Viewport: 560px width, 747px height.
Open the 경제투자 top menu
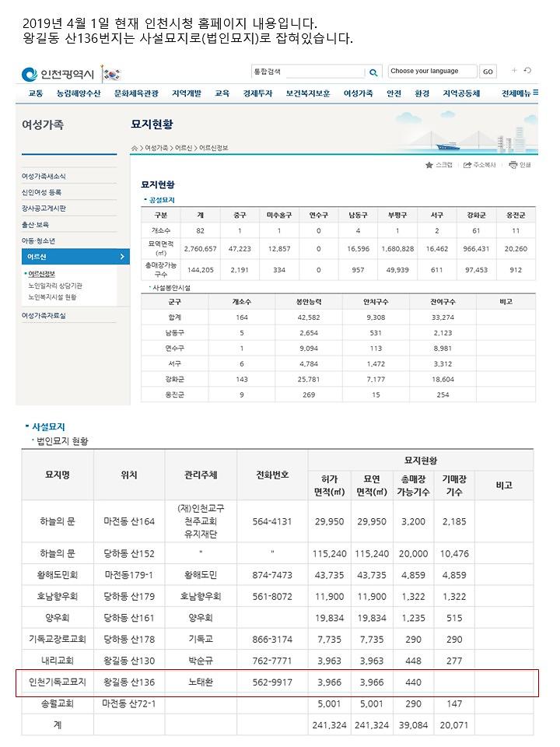click(257, 93)
